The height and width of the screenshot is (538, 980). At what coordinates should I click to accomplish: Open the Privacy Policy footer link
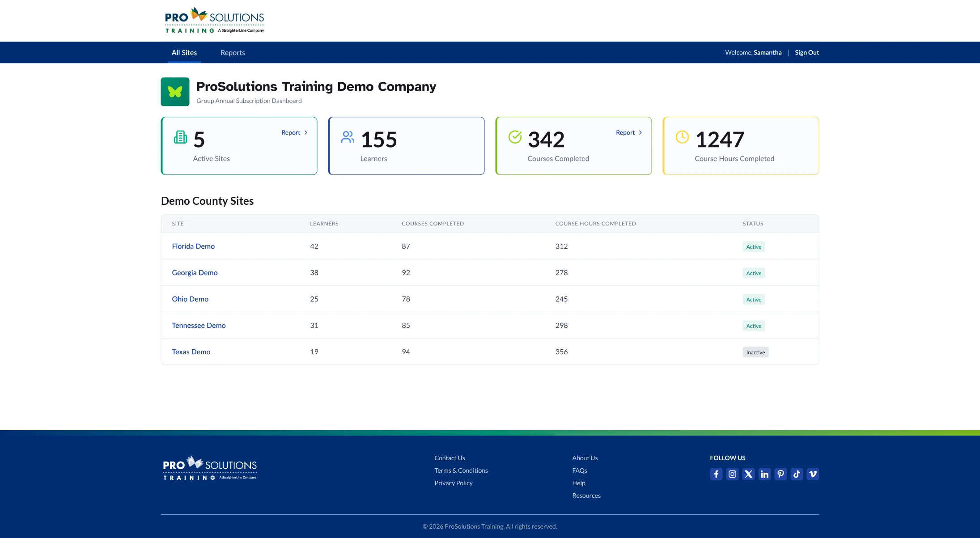coord(454,483)
